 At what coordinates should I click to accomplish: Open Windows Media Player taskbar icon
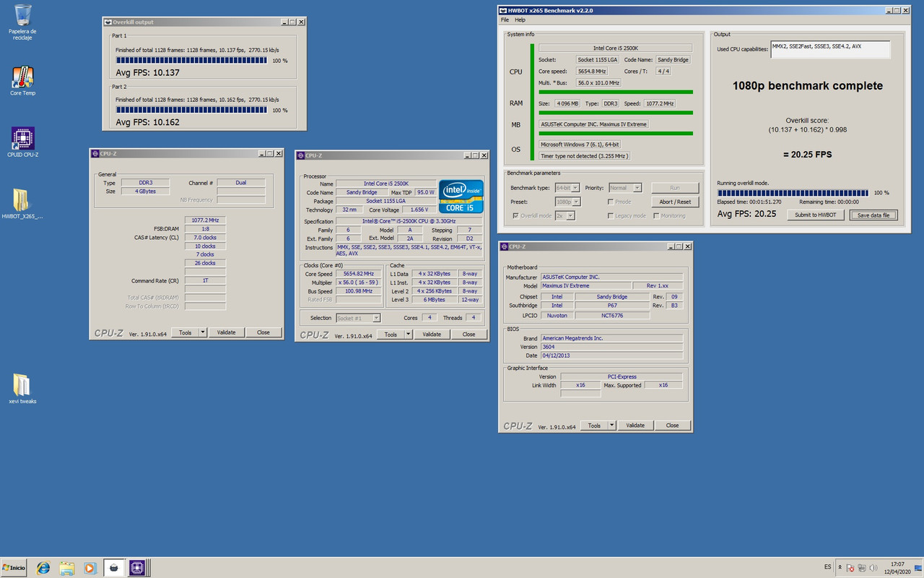(x=90, y=568)
